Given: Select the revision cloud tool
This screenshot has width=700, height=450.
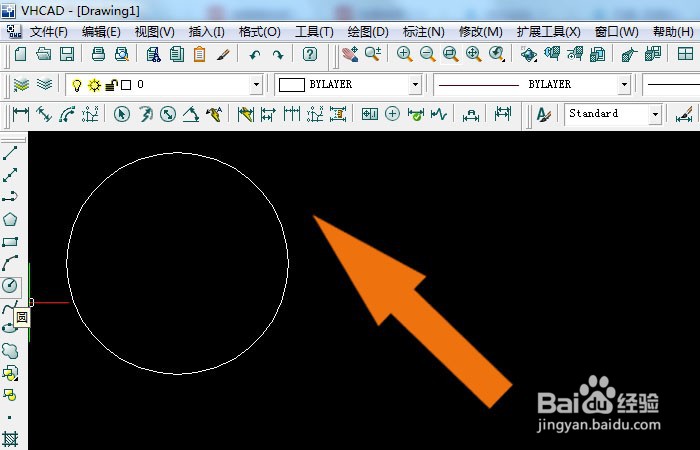Looking at the screenshot, I should 10,350.
